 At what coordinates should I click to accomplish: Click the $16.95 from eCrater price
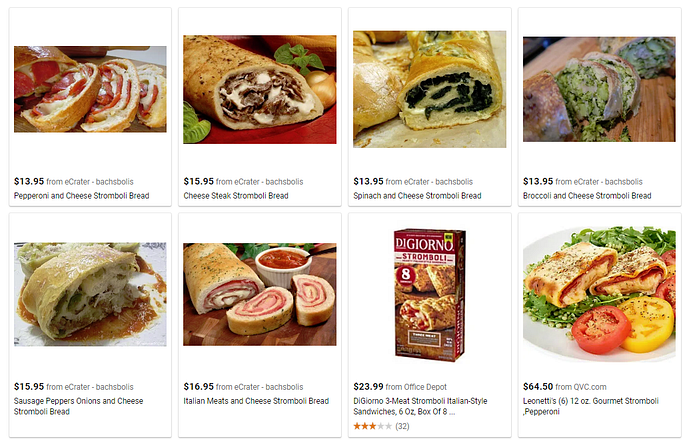tap(243, 386)
